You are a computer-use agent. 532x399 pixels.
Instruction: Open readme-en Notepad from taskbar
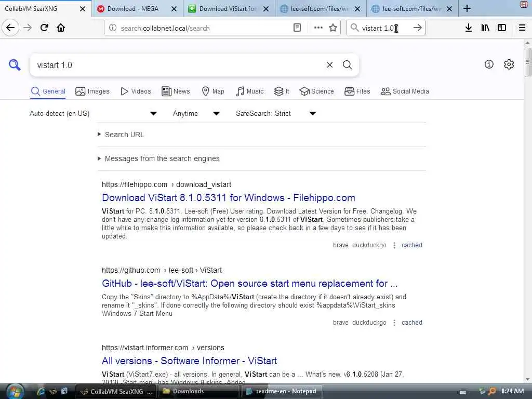(281, 391)
